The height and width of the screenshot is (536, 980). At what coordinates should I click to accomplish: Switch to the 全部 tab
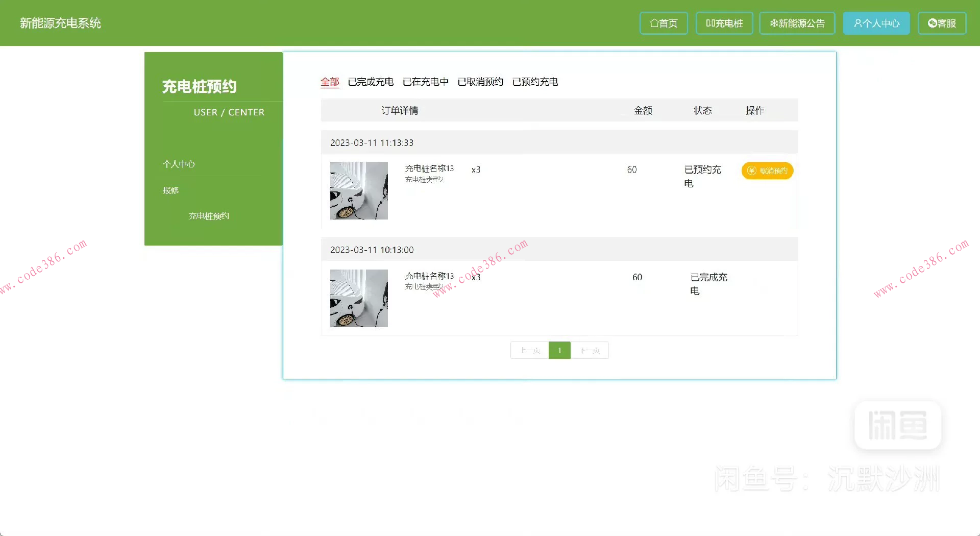(x=329, y=82)
